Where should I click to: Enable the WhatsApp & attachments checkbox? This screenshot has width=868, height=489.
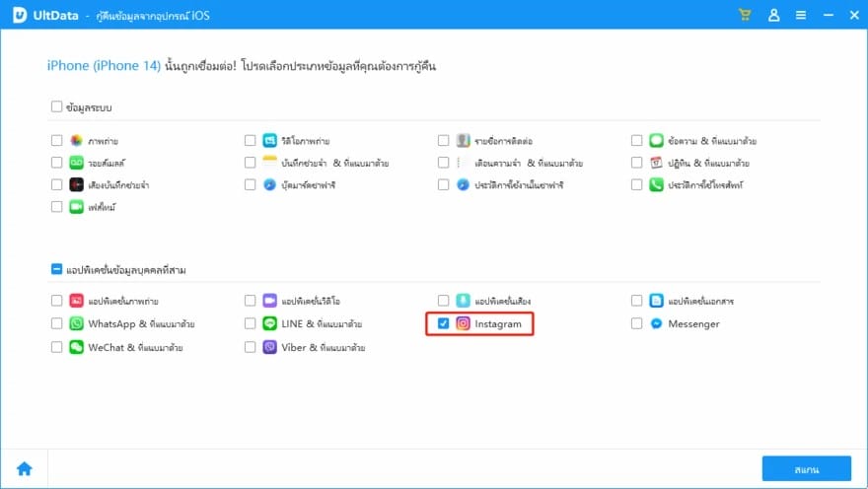click(56, 323)
